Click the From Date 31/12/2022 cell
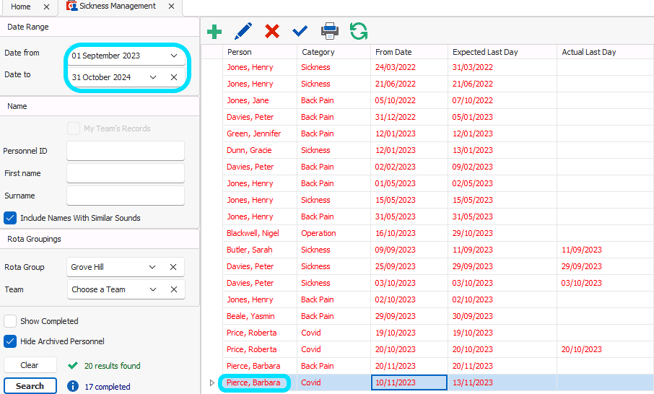 coord(409,117)
